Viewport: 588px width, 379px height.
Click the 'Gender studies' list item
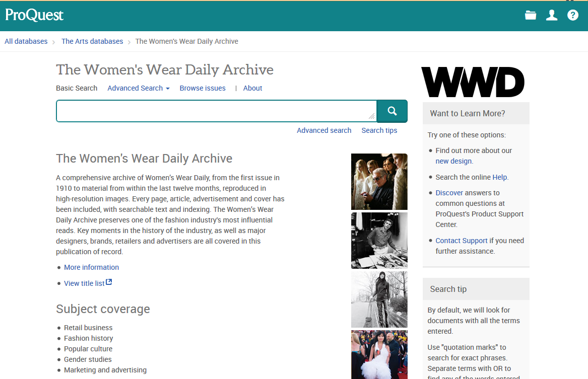tap(88, 359)
